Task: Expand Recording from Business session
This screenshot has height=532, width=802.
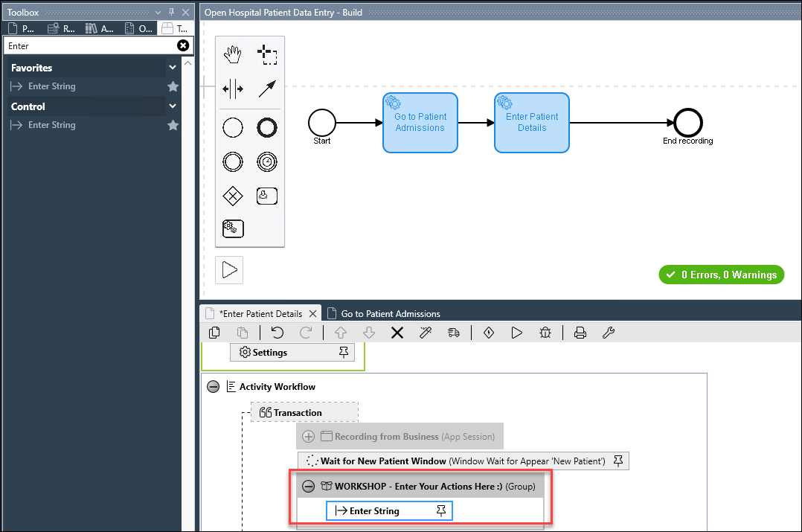Action: [309, 437]
